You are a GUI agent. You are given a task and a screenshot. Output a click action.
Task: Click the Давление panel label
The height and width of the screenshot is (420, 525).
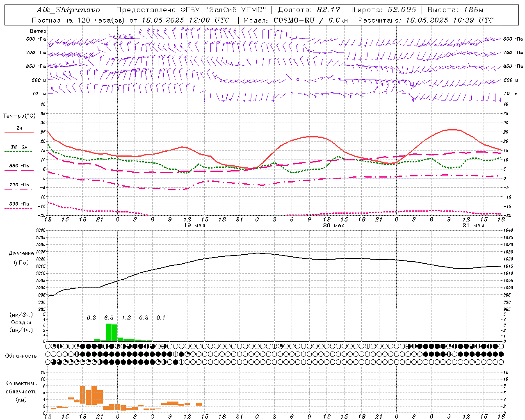point(21,253)
